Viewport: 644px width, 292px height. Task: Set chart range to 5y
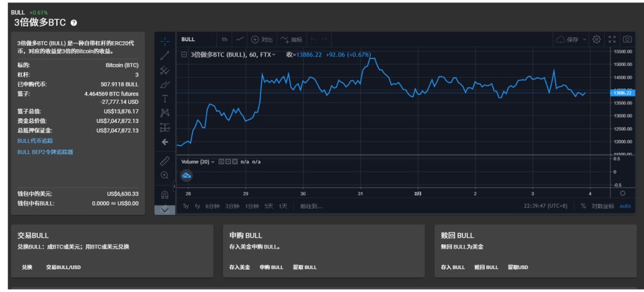coord(186,206)
